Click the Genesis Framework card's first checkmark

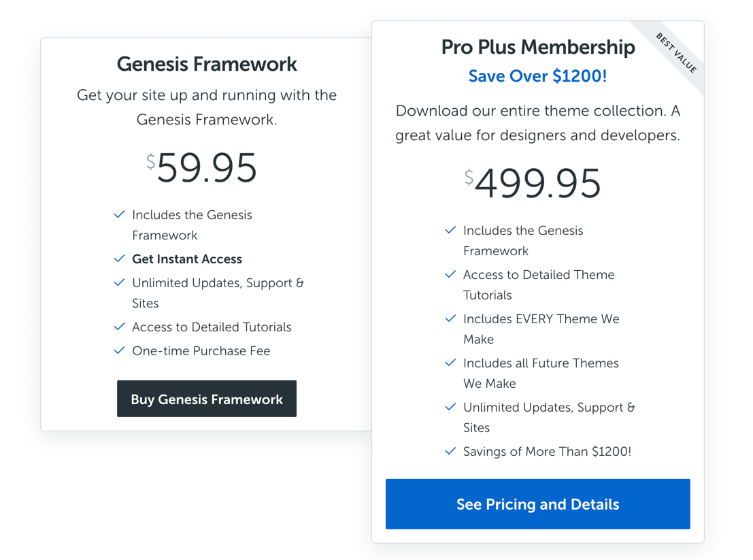[119, 214]
